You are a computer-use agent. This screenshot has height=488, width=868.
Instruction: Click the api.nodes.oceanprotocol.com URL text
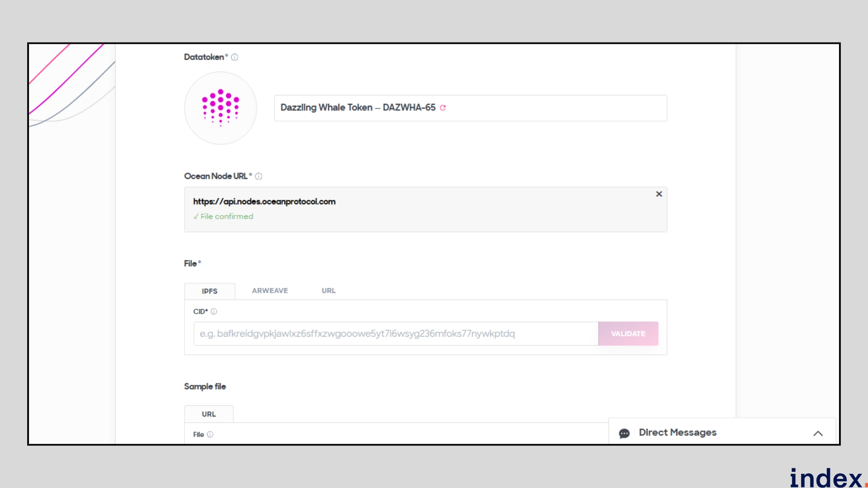point(264,202)
